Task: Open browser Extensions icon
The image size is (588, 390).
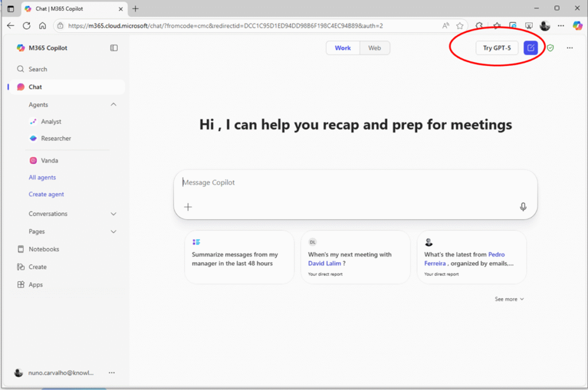Action: pos(479,26)
